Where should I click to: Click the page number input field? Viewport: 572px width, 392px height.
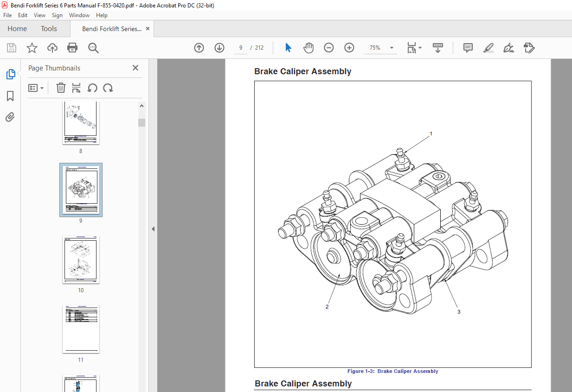[241, 48]
